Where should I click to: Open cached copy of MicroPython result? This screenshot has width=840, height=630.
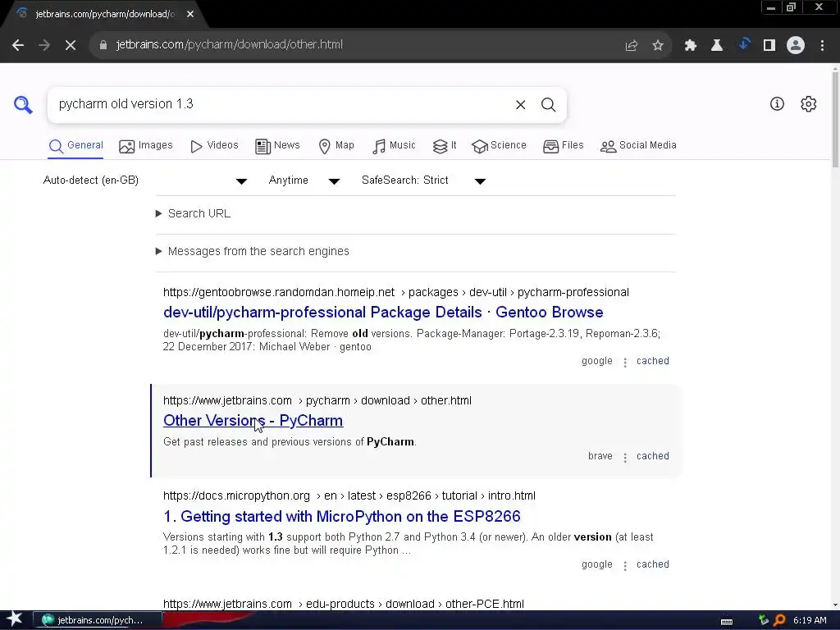point(652,564)
